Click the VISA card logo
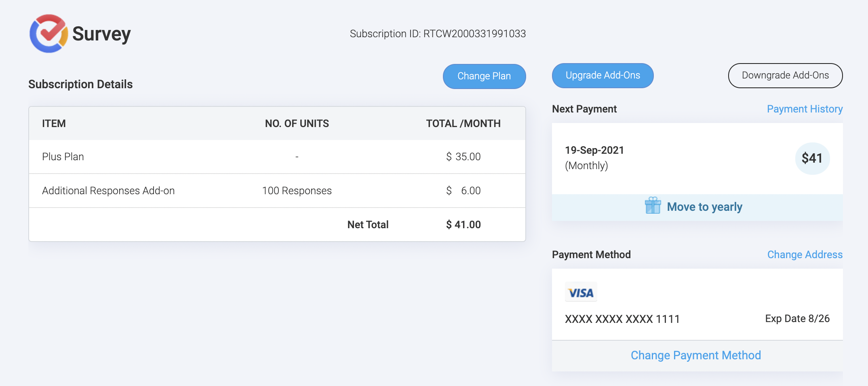This screenshot has width=868, height=386. (581, 292)
